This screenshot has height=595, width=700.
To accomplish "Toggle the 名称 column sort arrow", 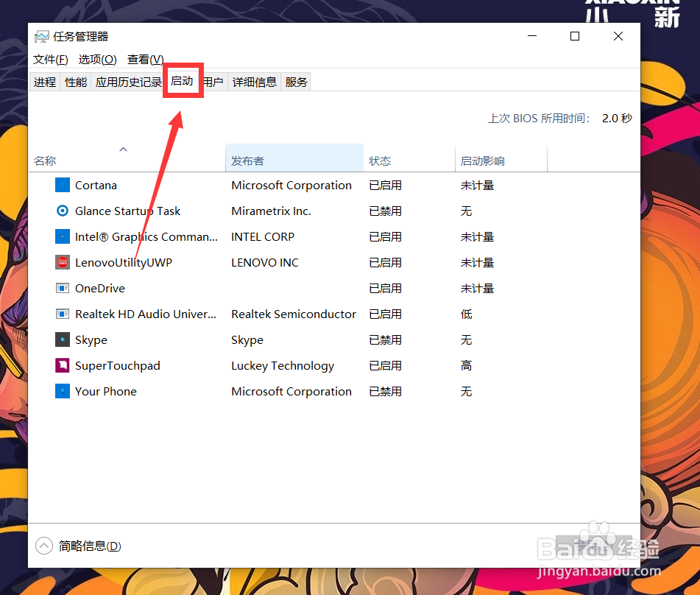I will [123, 149].
